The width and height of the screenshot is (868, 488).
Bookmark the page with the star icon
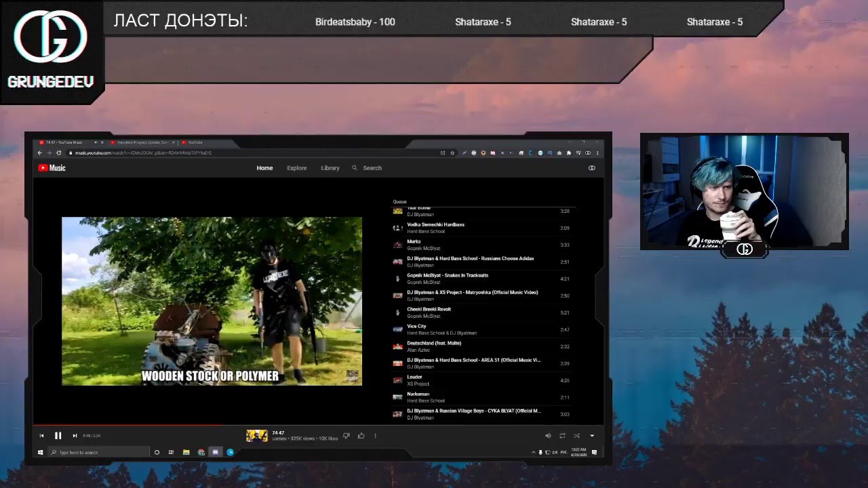452,152
